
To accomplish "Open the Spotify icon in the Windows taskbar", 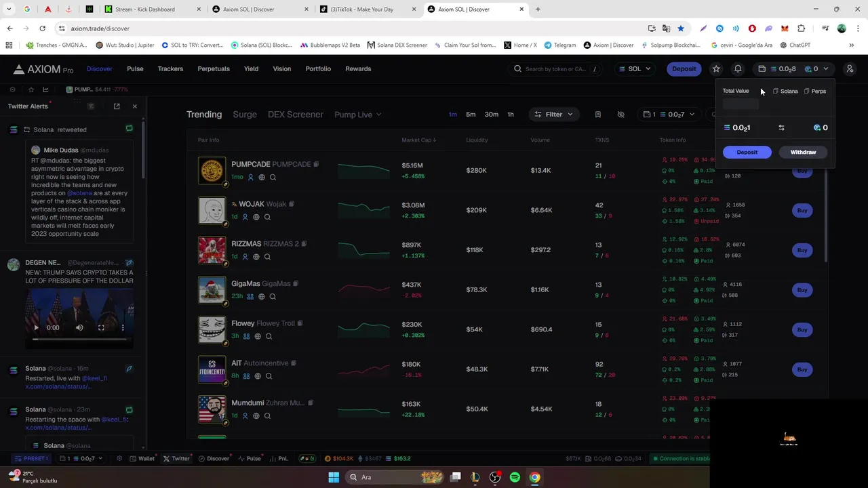I will click(515, 477).
